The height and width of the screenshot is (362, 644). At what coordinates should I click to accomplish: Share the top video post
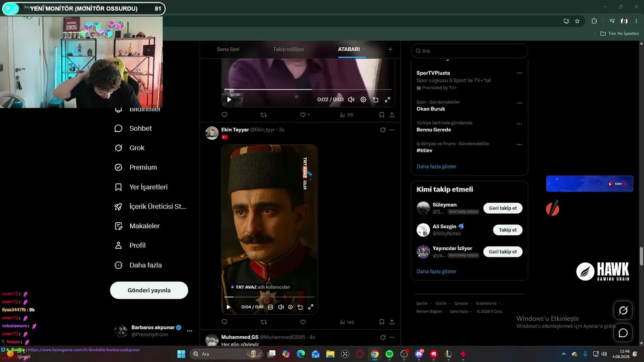click(392, 115)
